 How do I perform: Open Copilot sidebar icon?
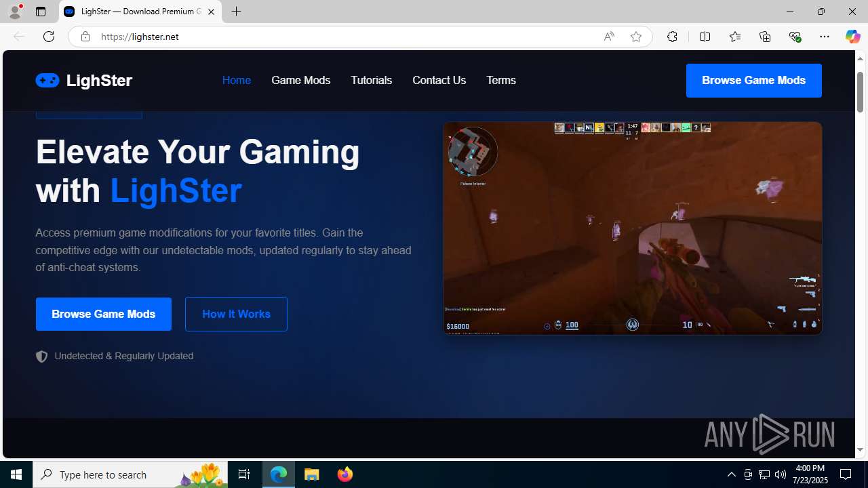click(852, 37)
